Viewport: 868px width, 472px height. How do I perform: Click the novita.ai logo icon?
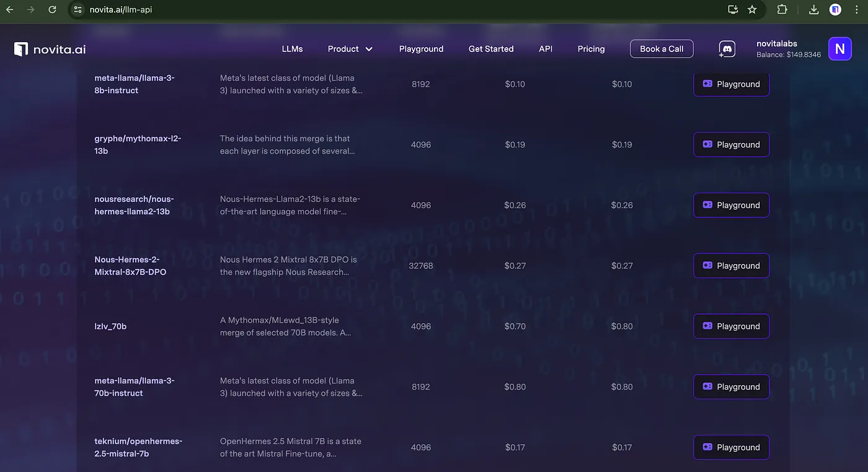pos(22,49)
